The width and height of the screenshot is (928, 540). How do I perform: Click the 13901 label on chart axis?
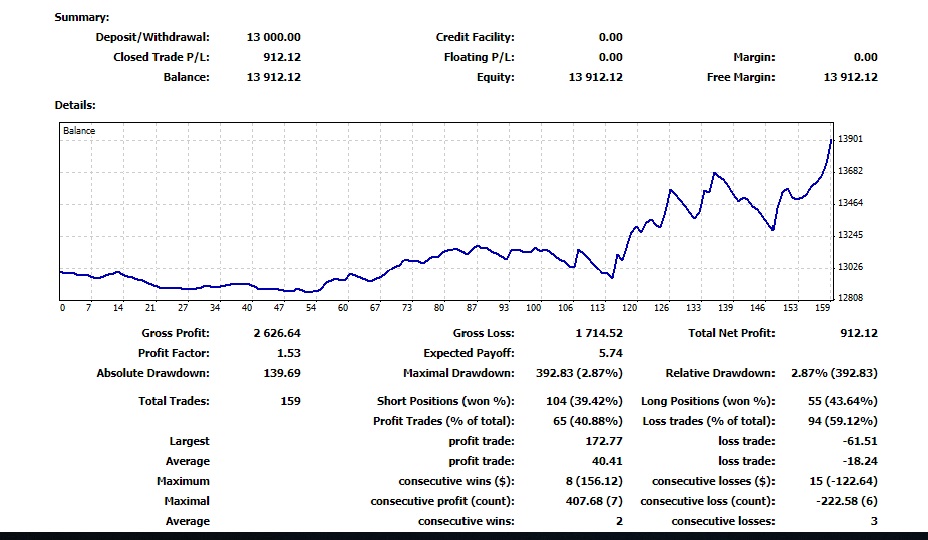click(851, 139)
